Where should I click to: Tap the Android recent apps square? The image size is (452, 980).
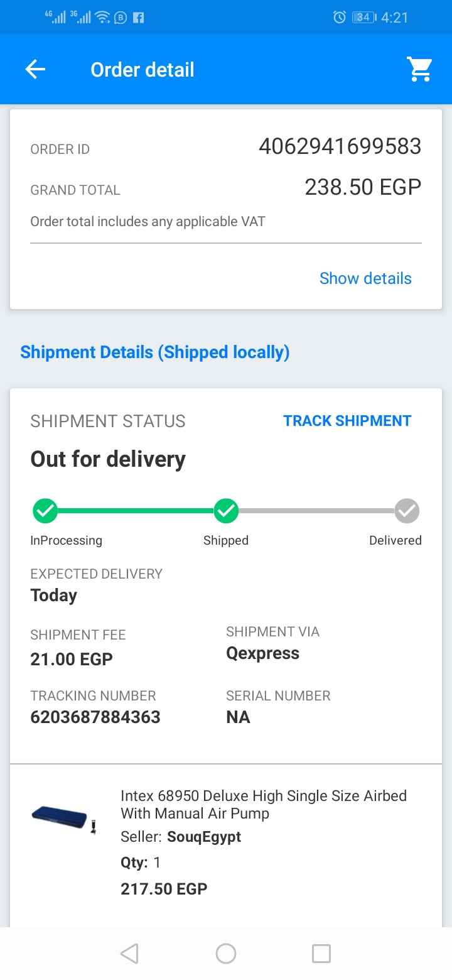pos(321,954)
